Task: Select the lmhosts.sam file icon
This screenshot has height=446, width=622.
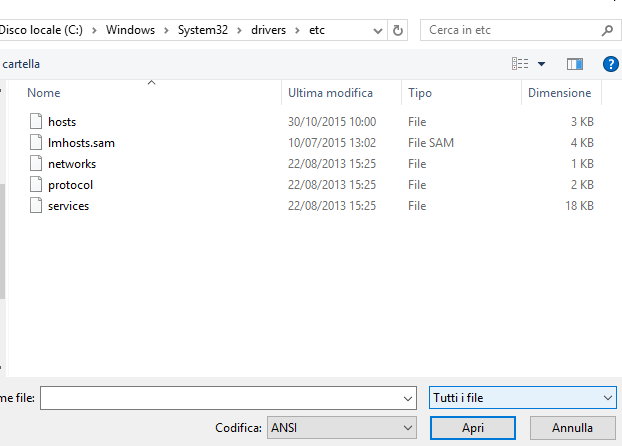Action: [36, 142]
